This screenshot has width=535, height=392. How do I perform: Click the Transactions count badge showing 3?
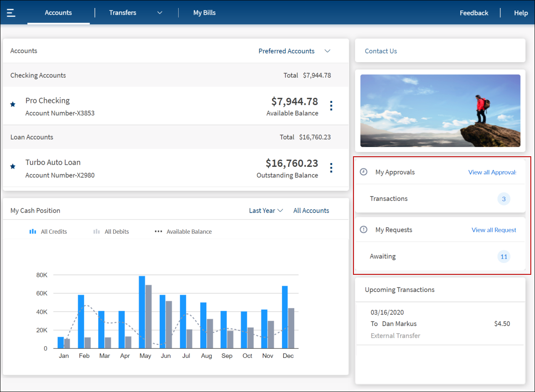(x=503, y=199)
